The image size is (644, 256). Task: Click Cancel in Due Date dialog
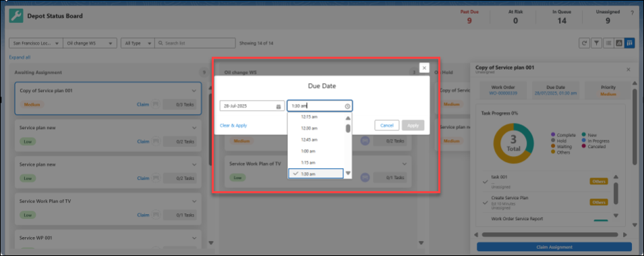tap(387, 125)
